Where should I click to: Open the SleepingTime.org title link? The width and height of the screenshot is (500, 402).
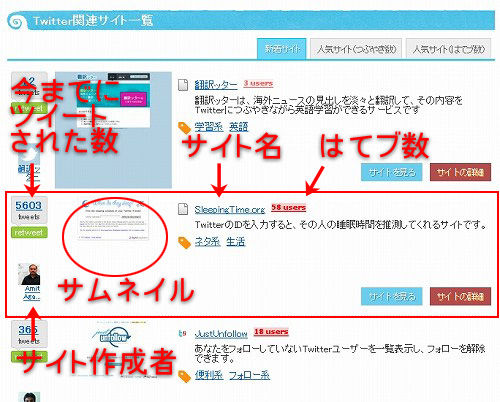pos(230,209)
